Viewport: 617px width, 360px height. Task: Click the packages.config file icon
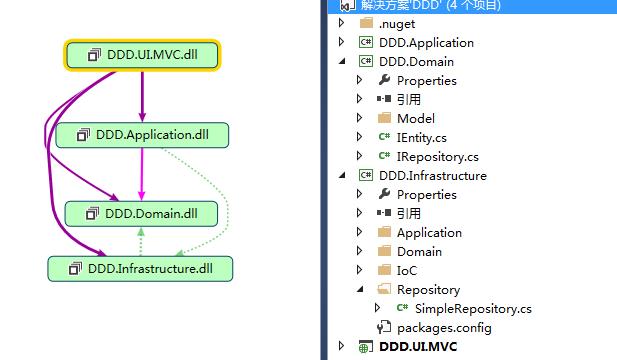384,327
